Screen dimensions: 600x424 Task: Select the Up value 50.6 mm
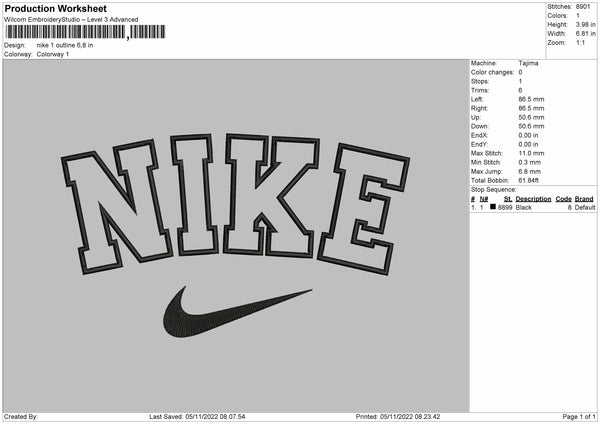(x=532, y=117)
